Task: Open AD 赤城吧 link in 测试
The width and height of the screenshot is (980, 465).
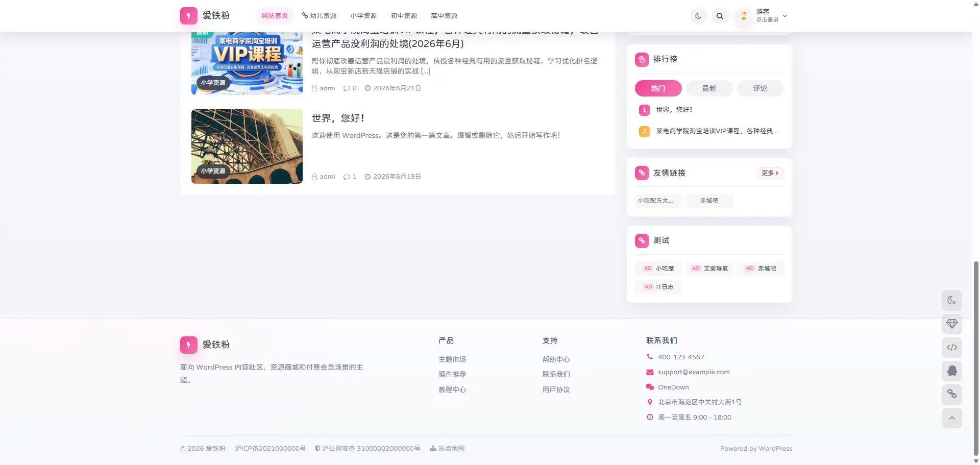Action: [761, 268]
